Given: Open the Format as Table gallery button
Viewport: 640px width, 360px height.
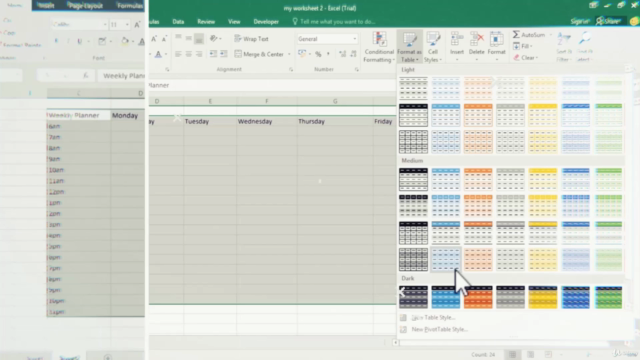Looking at the screenshot, I should pyautogui.click(x=409, y=46).
